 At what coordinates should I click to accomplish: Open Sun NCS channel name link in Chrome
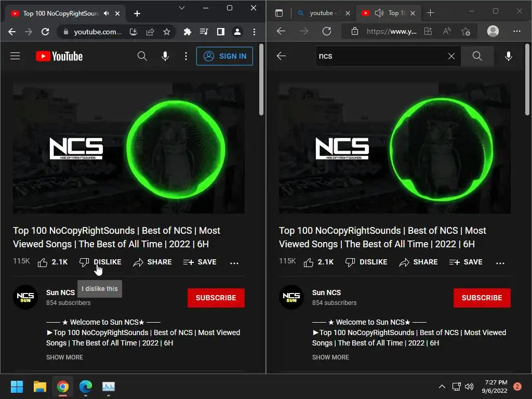click(60, 292)
